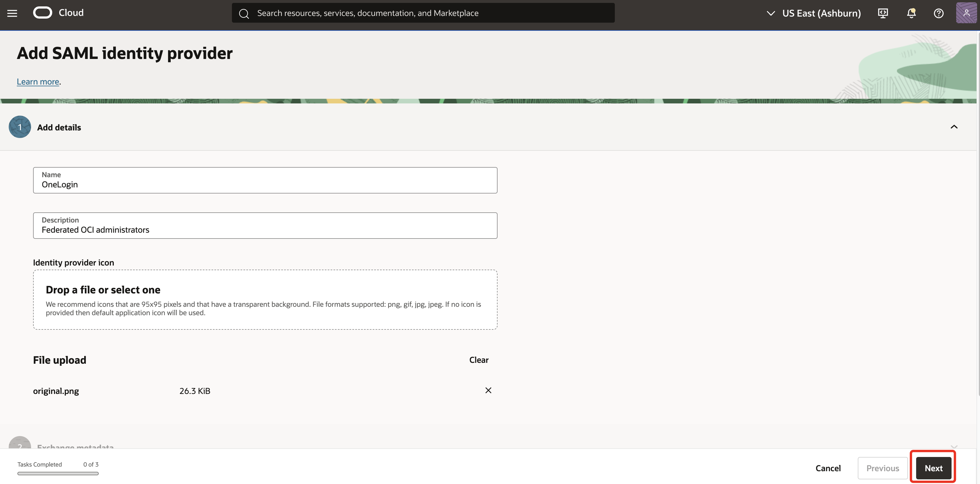
Task: Open the Learn more link
Action: 38,82
